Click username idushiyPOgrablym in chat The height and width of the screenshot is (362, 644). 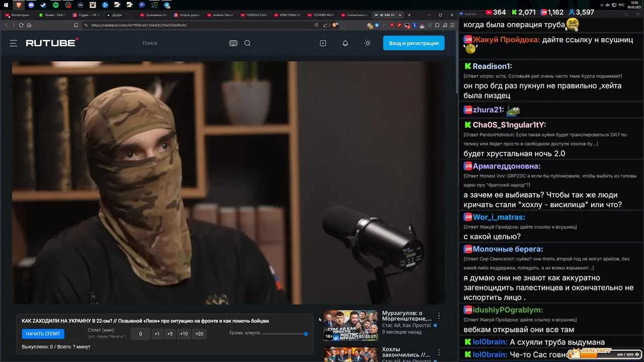tap(508, 310)
